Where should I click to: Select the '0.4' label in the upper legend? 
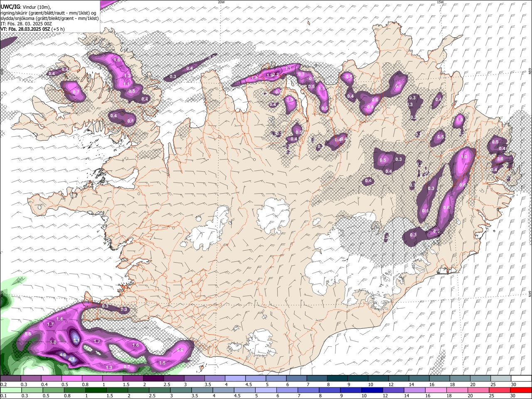click(44, 384)
